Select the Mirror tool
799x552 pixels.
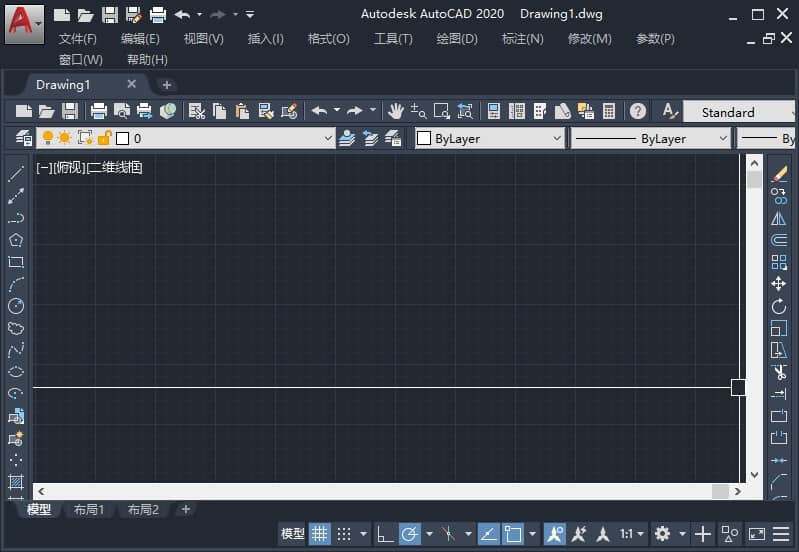(779, 218)
